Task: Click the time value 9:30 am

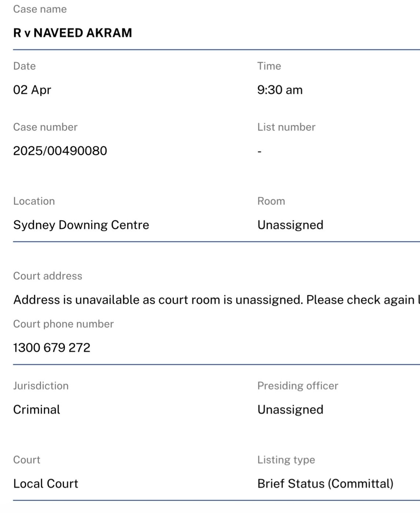Action: coord(280,90)
